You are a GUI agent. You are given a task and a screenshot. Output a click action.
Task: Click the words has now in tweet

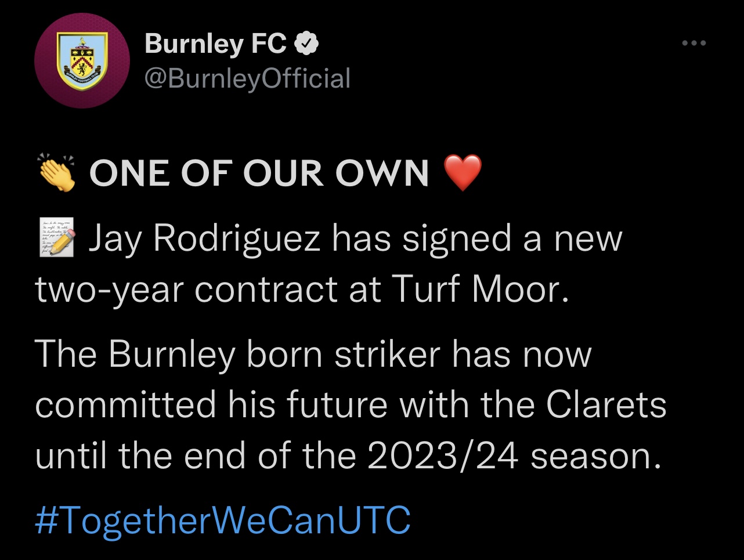coord(521,354)
